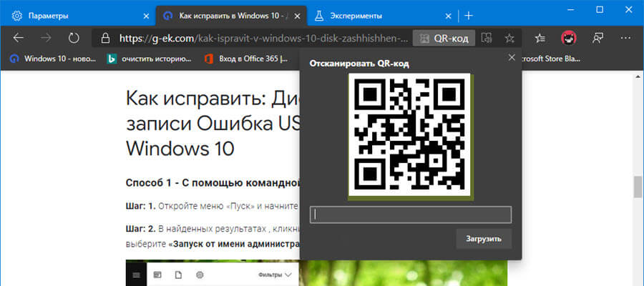Go back with the browser back arrow
This screenshot has height=286, width=644.
click(x=19, y=38)
